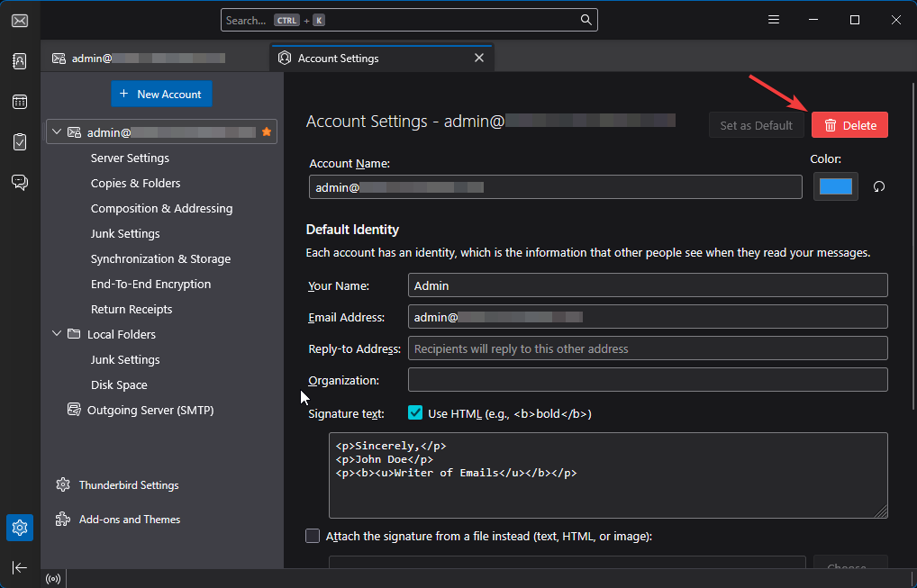Click the search magnifier icon
Viewport: 917px width, 588px height.
pos(586,20)
